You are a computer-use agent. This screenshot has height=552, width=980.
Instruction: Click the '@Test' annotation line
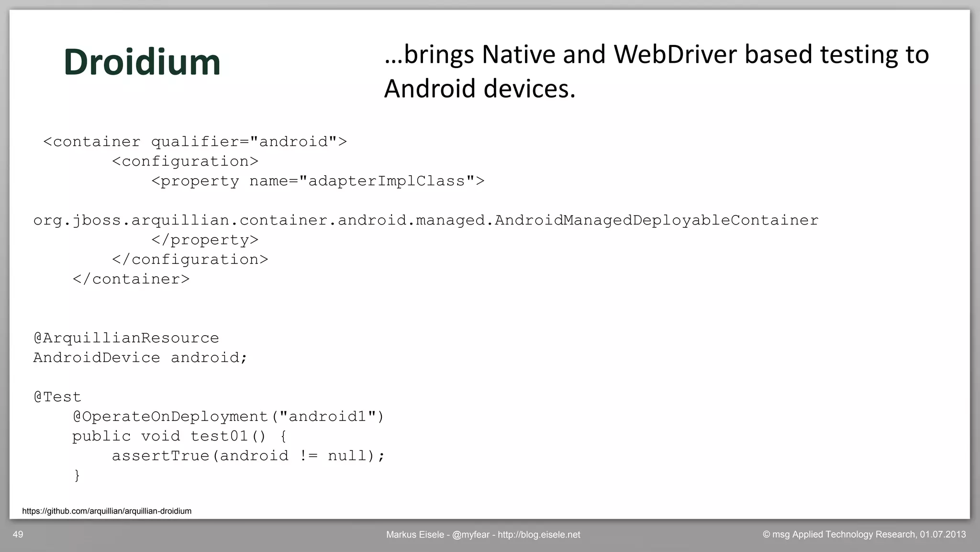click(x=57, y=397)
